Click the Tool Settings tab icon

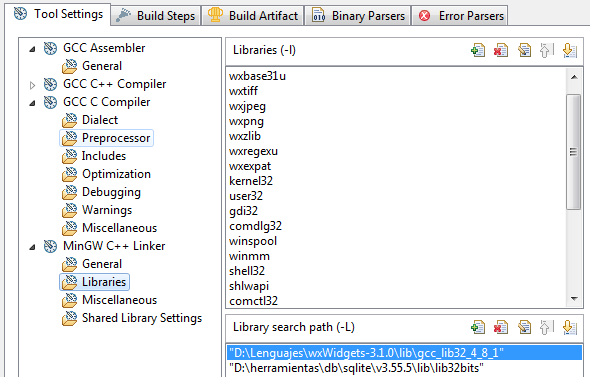[20, 14]
